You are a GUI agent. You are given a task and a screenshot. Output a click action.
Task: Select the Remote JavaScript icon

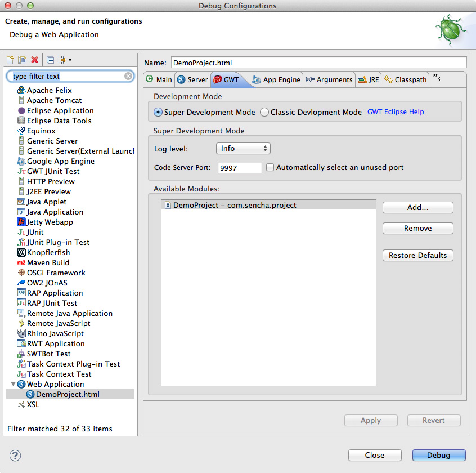(21, 323)
